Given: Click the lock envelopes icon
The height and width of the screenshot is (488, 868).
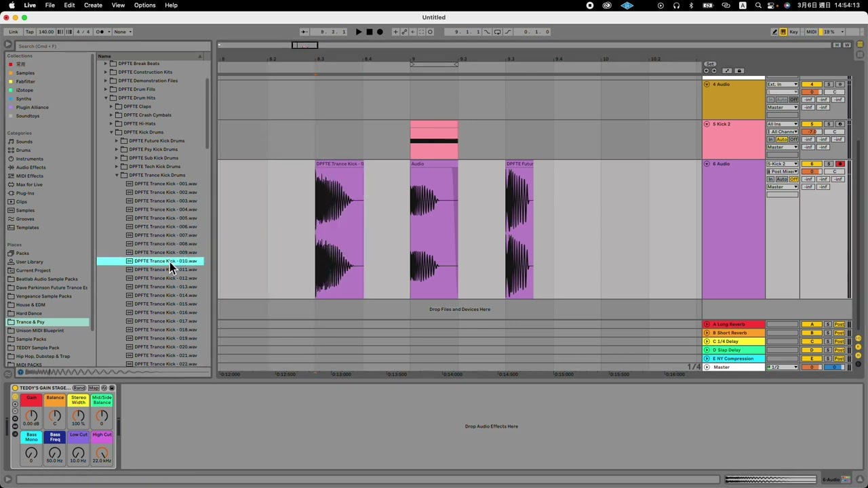Looking at the screenshot, I should [x=739, y=70].
